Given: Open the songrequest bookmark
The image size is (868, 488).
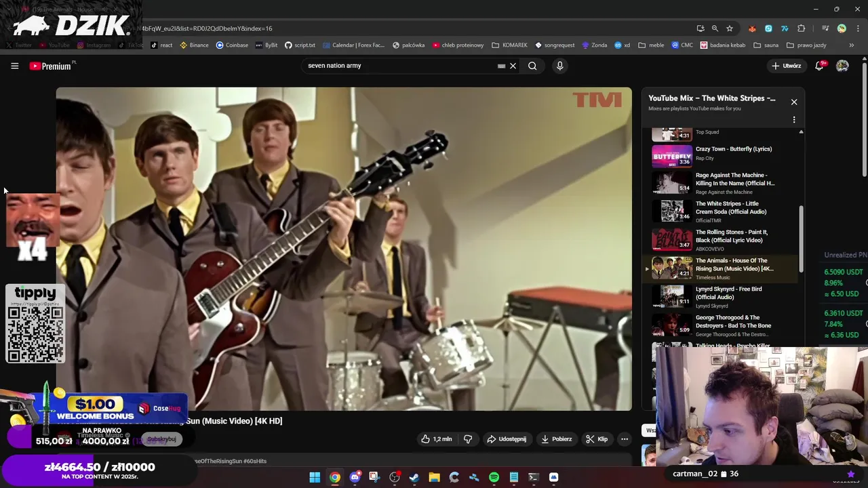Looking at the screenshot, I should [555, 45].
